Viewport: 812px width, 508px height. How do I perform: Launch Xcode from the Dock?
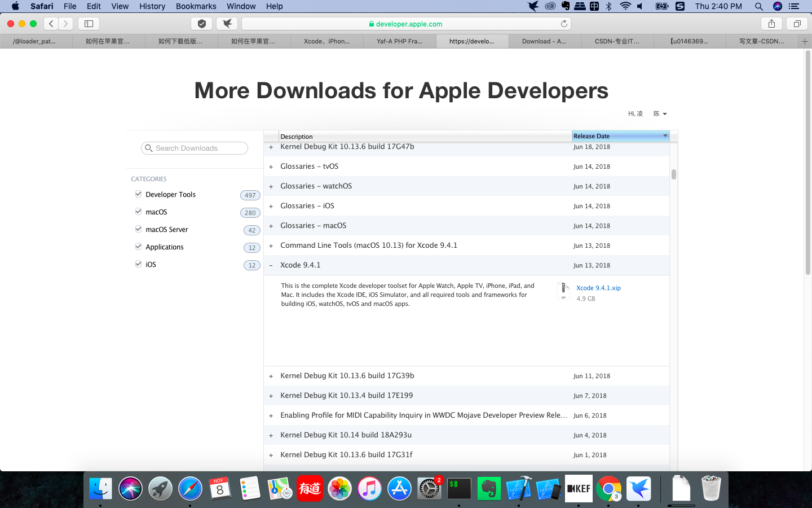click(519, 488)
